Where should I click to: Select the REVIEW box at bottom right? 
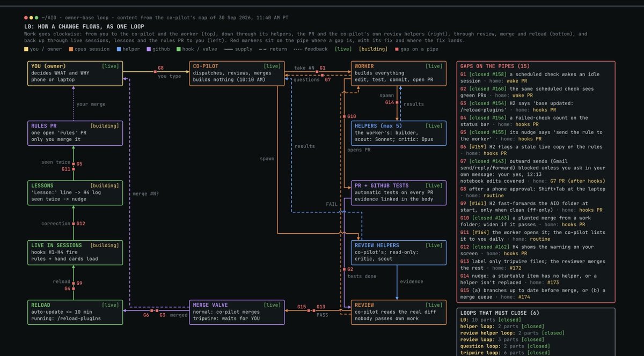pyautogui.click(x=399, y=312)
